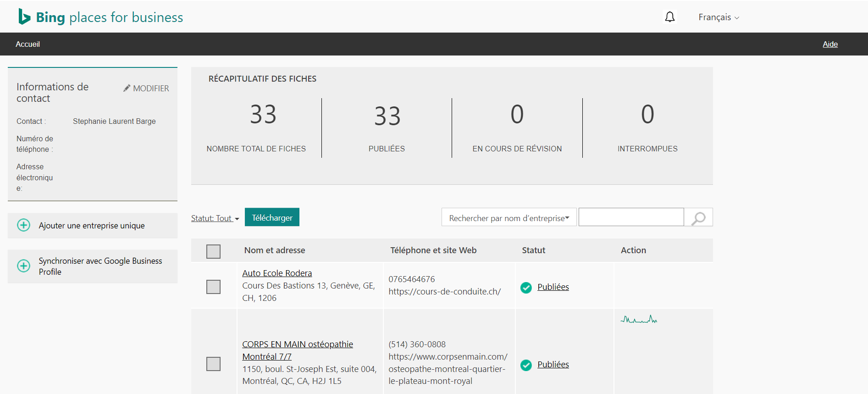Image resolution: width=868 pixels, height=394 pixels.
Task: Click address 1150, boul. St-Joseph Est
Action: pyautogui.click(x=309, y=375)
